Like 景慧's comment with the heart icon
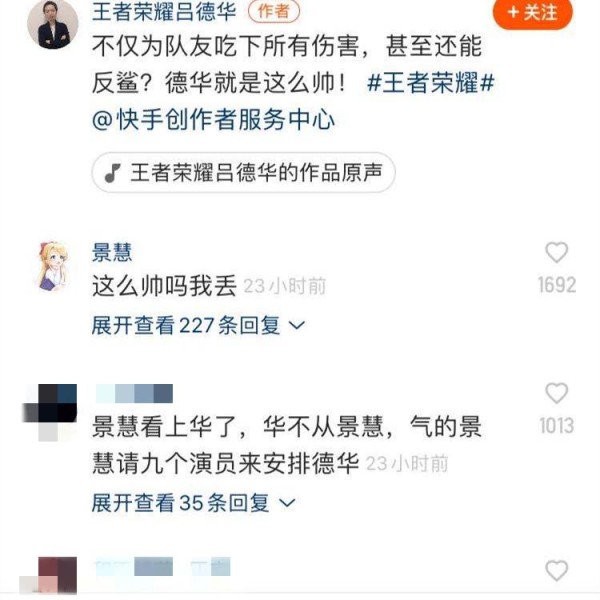This screenshot has width=600, height=600. coord(556,253)
